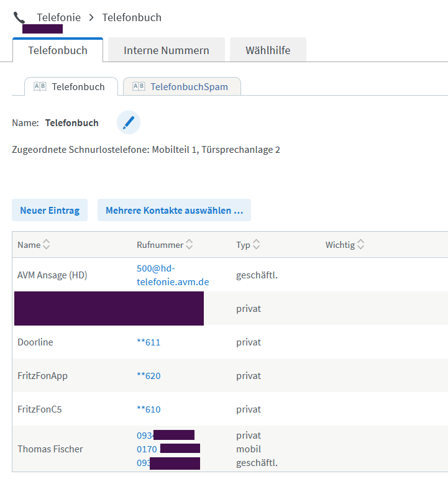The image size is (448, 484).
Task: Click the Neuer Eintrag button
Action: tap(50, 210)
